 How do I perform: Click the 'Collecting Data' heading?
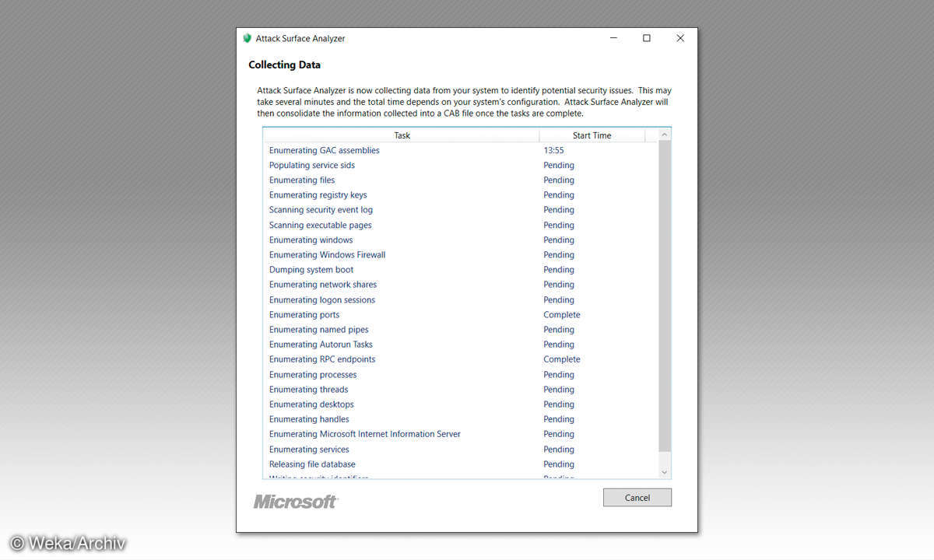(284, 65)
